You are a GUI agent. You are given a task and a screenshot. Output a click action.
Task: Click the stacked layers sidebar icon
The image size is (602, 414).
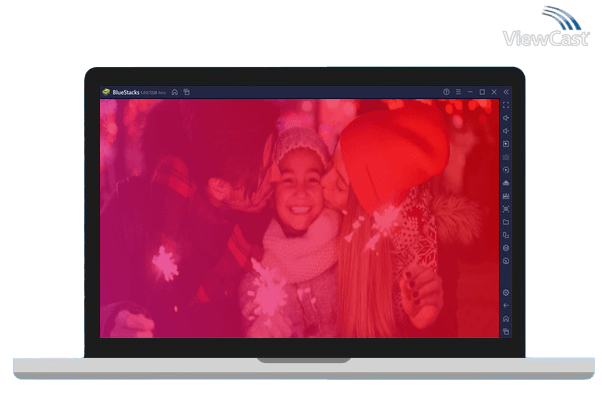(x=506, y=248)
